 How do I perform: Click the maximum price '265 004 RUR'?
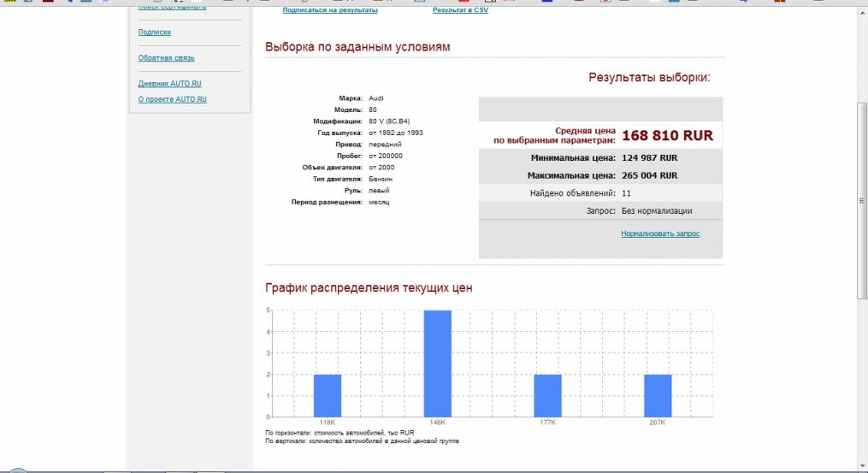click(649, 175)
